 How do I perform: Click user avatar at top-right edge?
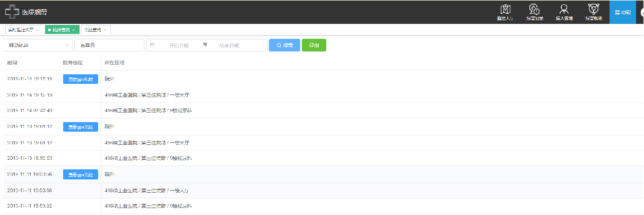(x=640, y=12)
